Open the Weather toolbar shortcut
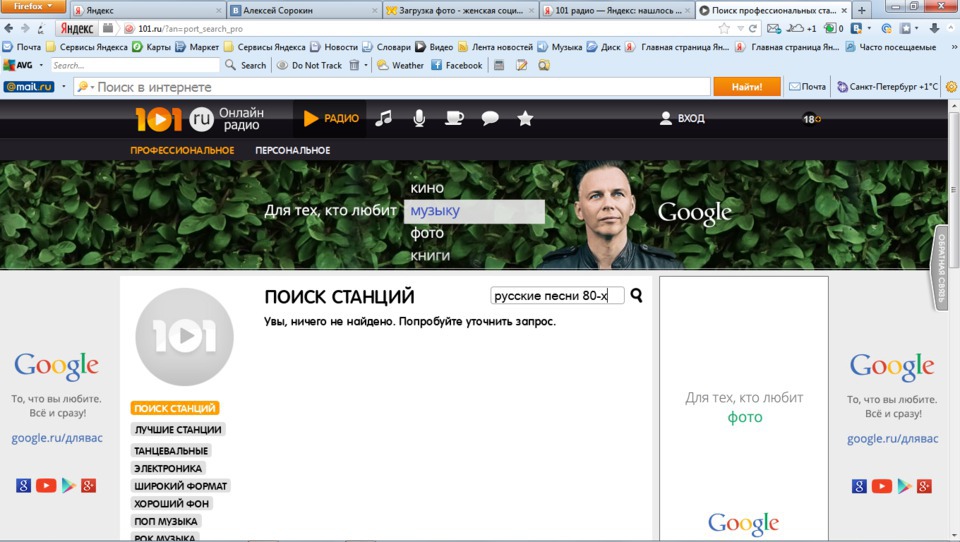960x542 pixels. click(x=400, y=65)
